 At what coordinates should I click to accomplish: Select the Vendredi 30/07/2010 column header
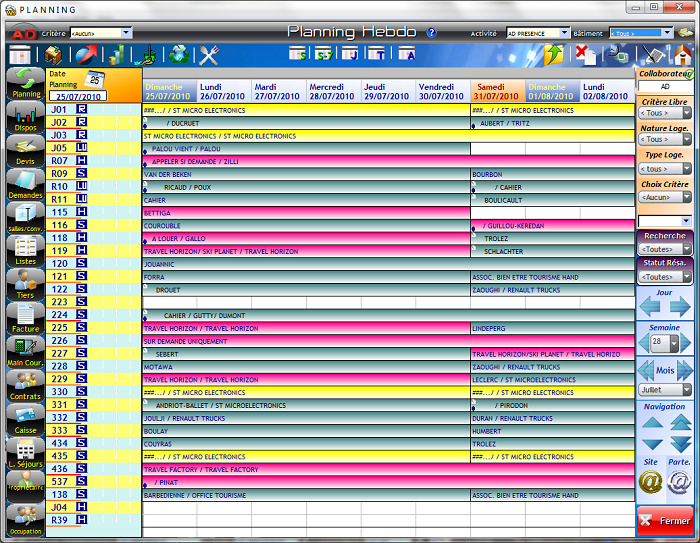tap(443, 92)
